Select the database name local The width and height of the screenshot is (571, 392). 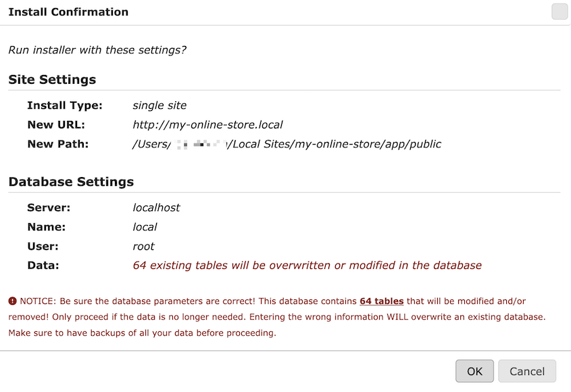(x=145, y=226)
